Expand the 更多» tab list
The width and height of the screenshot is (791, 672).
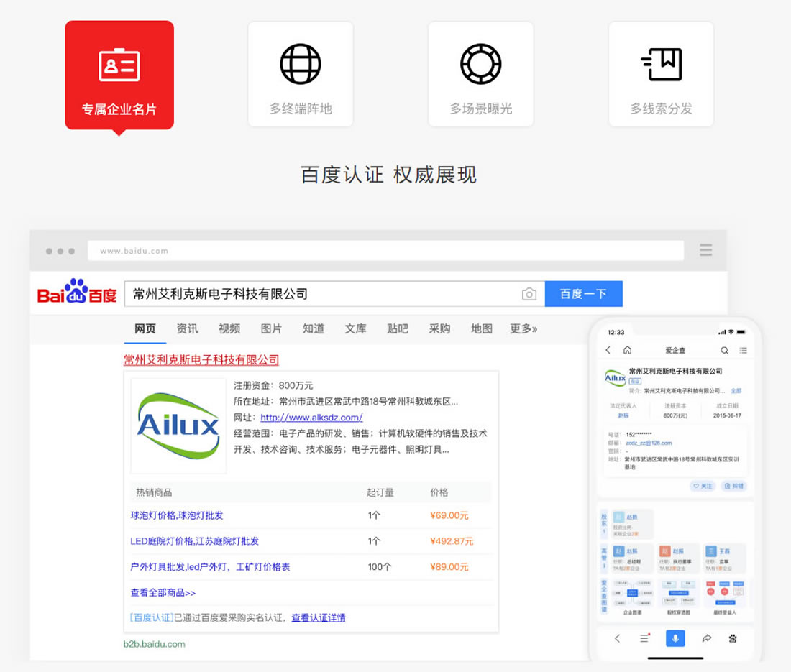(x=523, y=328)
